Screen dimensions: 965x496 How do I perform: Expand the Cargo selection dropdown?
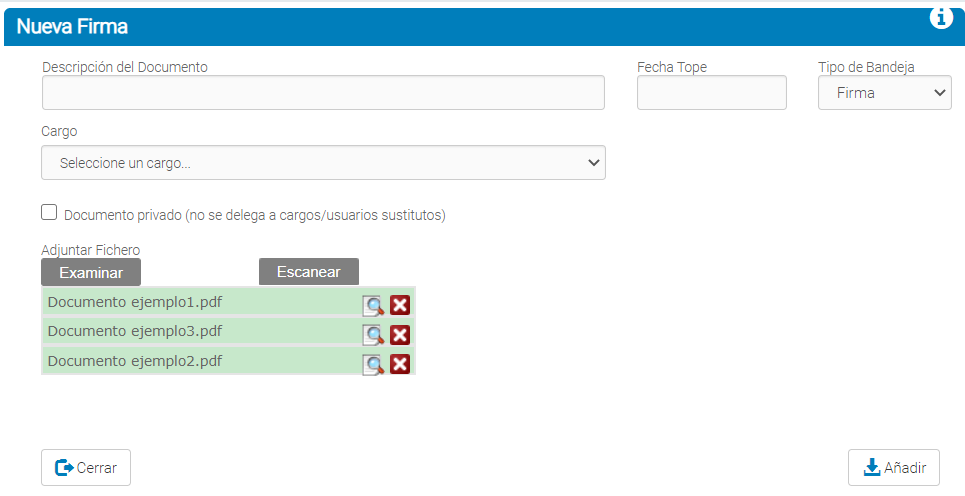(x=323, y=163)
